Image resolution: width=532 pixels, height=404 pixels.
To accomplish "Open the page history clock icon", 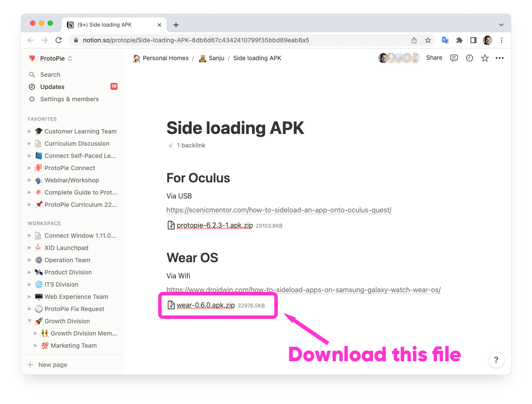I will 470,58.
